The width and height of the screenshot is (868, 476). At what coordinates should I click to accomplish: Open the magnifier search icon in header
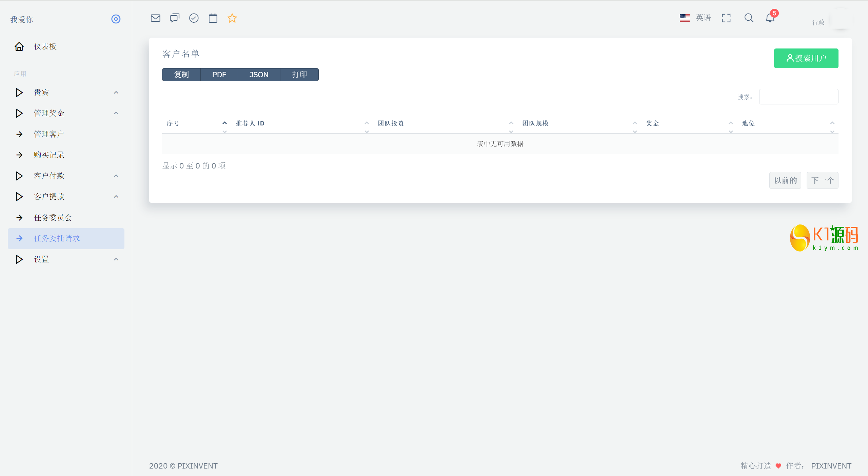(749, 18)
